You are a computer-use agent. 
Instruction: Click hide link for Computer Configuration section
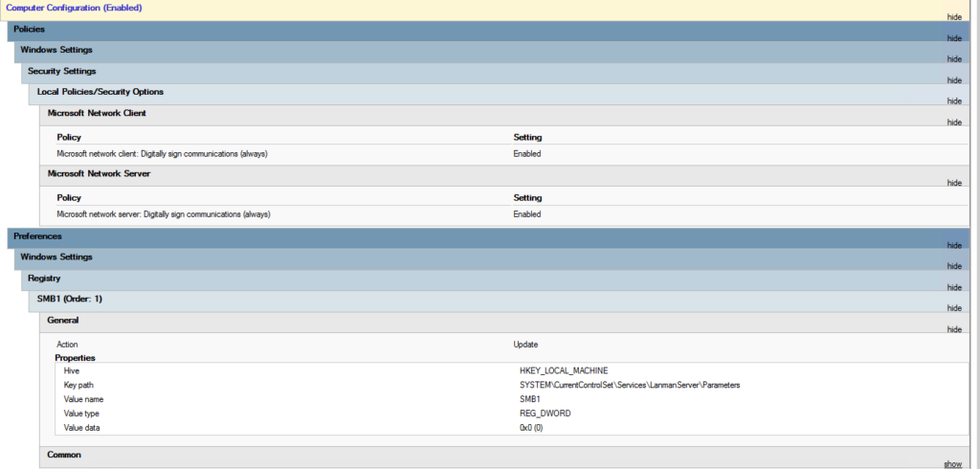coord(953,17)
